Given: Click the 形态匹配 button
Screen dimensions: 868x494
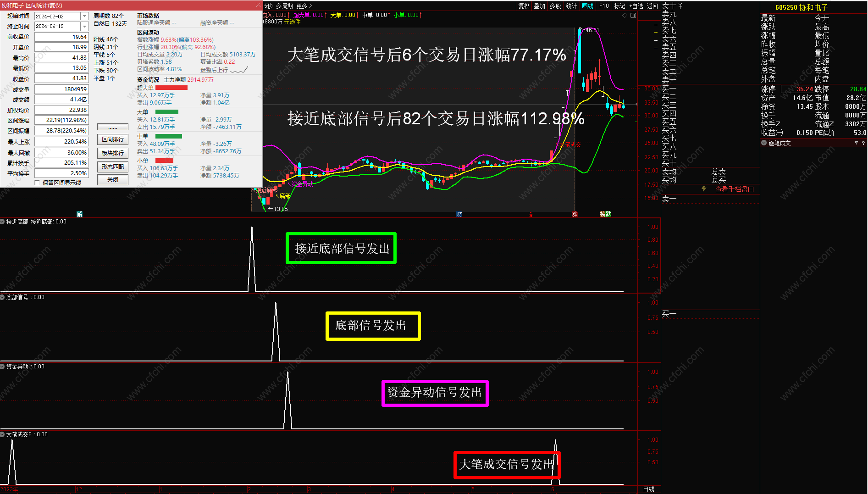Looking at the screenshot, I should point(113,167).
